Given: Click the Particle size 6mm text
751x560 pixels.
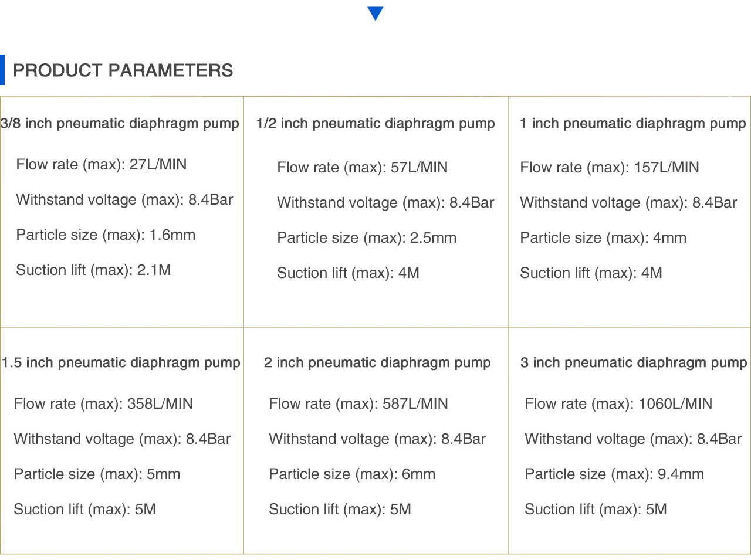Looking at the screenshot, I should (352, 474).
